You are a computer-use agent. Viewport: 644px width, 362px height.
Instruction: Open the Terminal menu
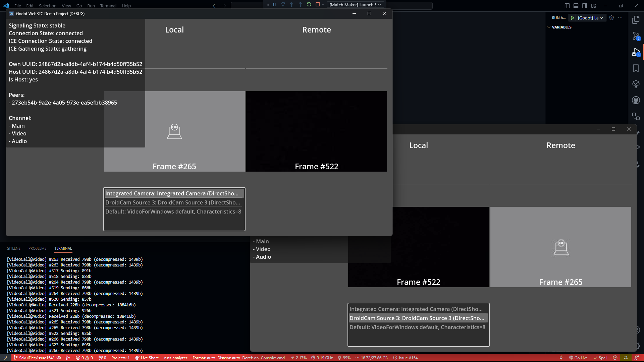[x=108, y=6]
